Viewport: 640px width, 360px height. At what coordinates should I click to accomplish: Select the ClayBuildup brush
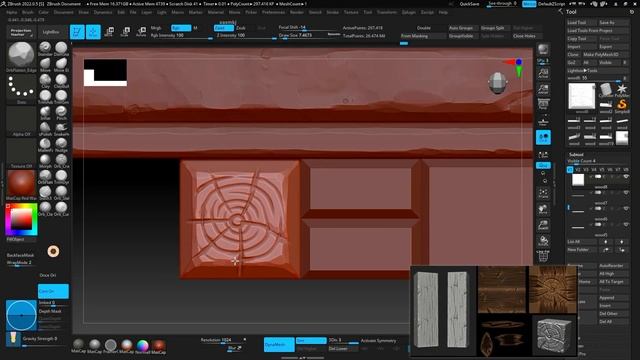61,80
